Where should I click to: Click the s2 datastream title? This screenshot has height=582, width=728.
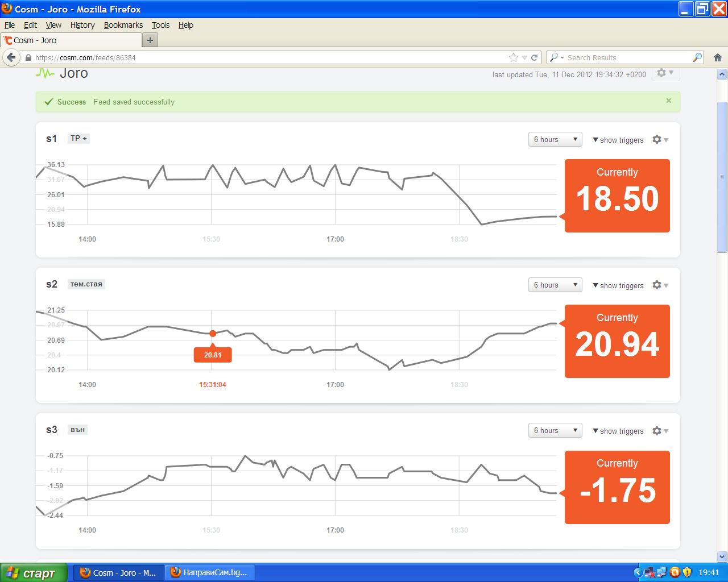click(52, 284)
